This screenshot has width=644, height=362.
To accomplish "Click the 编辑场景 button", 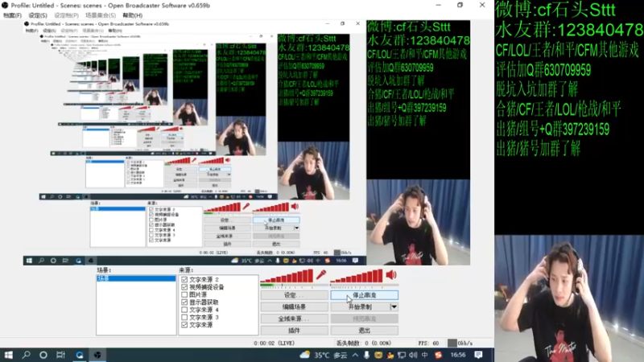I will point(294,306).
